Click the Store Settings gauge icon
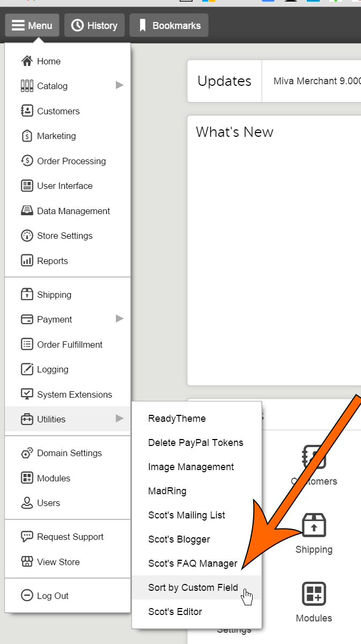The width and height of the screenshot is (361, 644). point(27,236)
